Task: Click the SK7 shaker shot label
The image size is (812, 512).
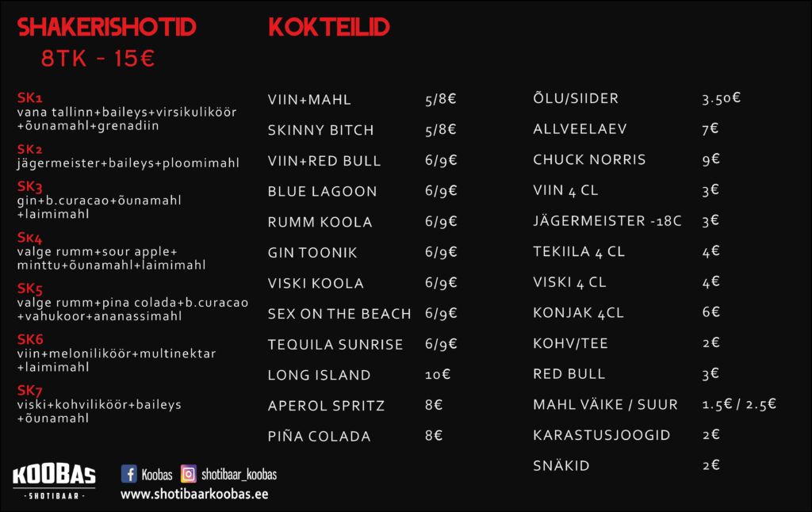Action: [x=29, y=391]
